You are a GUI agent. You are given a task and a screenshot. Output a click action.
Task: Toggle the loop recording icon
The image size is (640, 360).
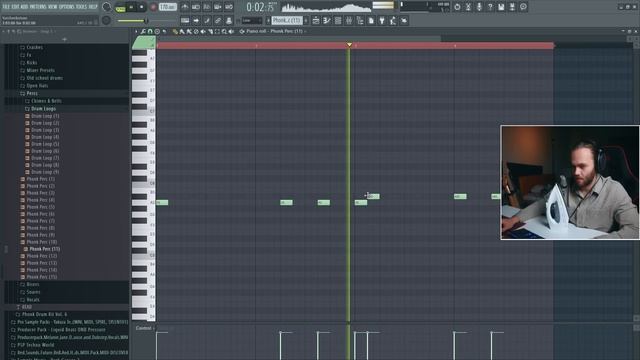(229, 7)
